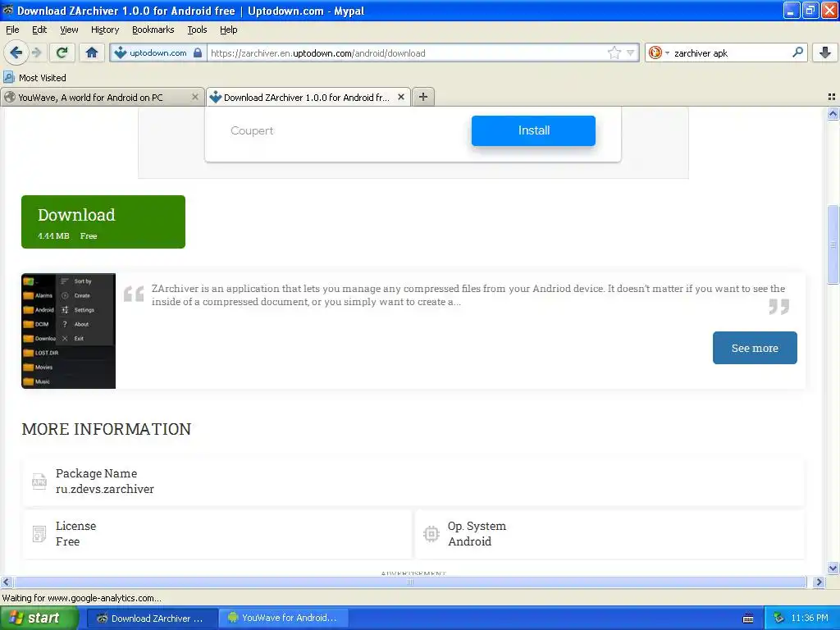Click the Mypal window title icon
The height and width of the screenshot is (630, 840).
coord(7,10)
